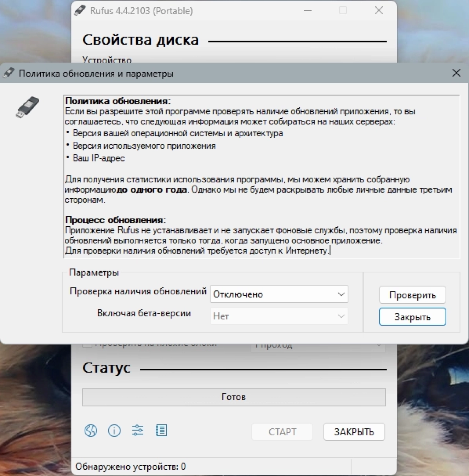Open the settings sliders icon in Rufus
Viewport: 469px width, 476px height.
pos(138,430)
